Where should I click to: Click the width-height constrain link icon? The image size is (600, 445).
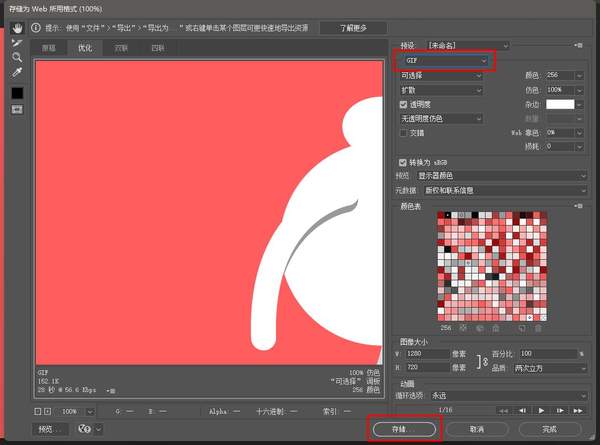[x=482, y=361]
